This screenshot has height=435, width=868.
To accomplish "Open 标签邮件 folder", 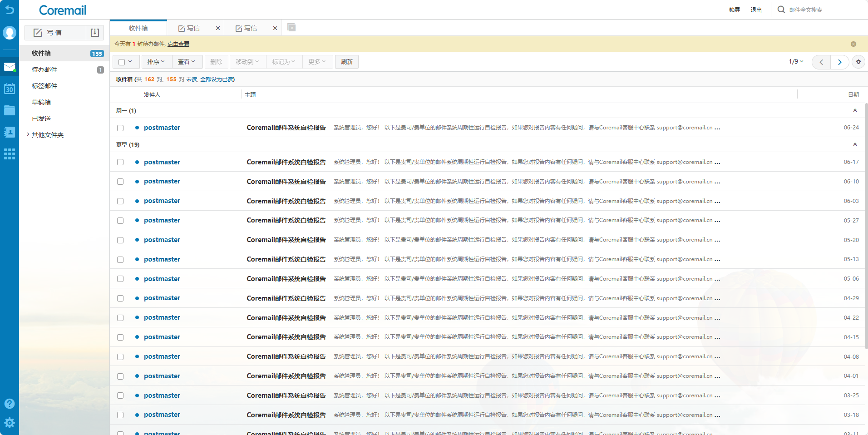I will click(x=64, y=86).
